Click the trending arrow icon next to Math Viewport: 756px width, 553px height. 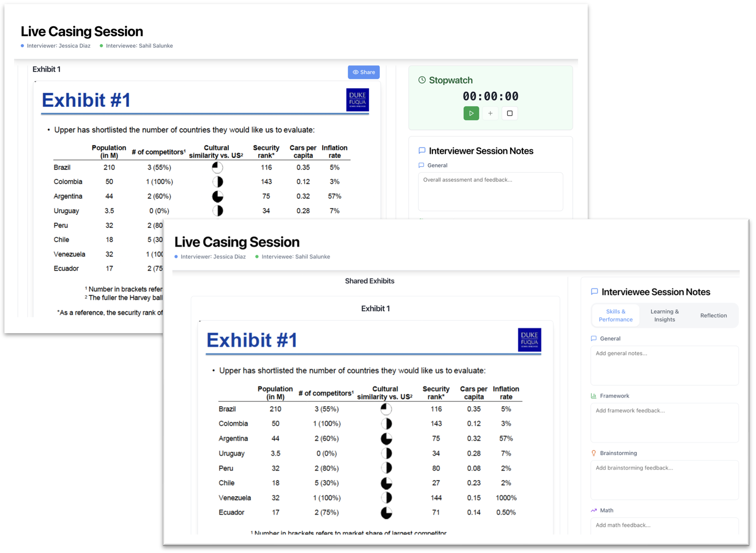[594, 510]
